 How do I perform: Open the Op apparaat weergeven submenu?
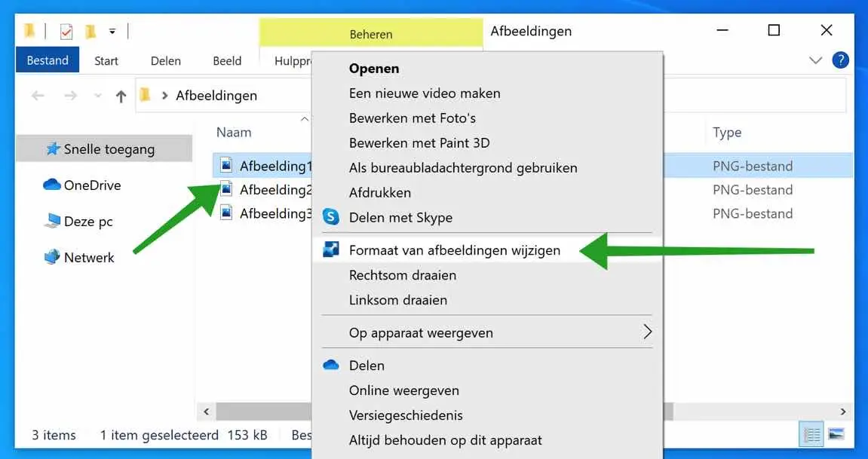487,333
